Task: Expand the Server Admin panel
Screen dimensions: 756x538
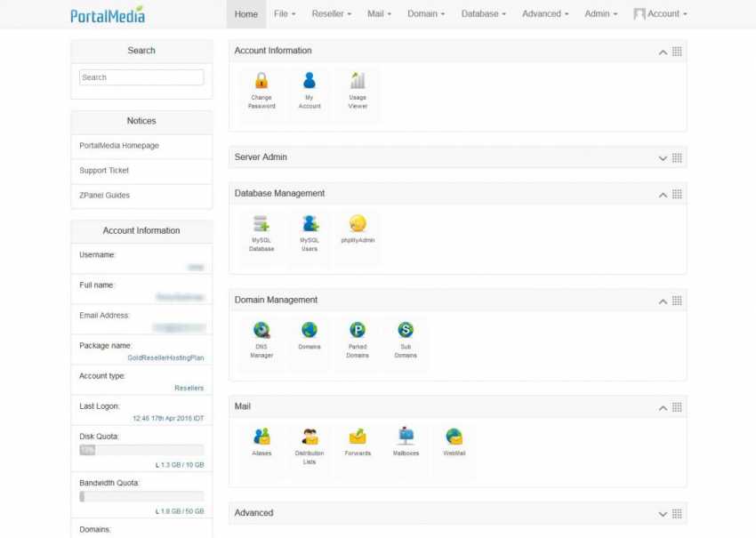Action: click(x=663, y=158)
